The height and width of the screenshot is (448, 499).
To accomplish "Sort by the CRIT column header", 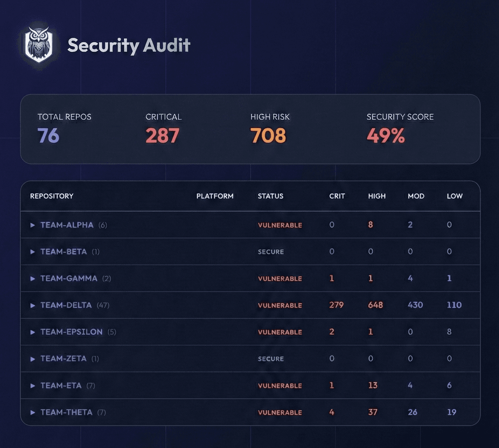I will (x=337, y=196).
